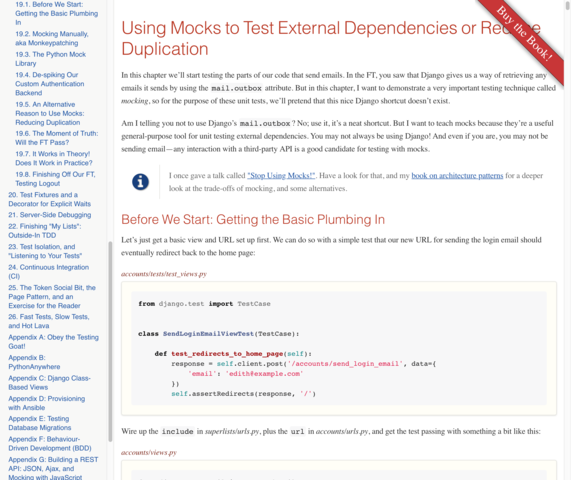571x480 pixels.
Task: Go to Appendix C: Django Class-Based Views
Action: [49, 382]
